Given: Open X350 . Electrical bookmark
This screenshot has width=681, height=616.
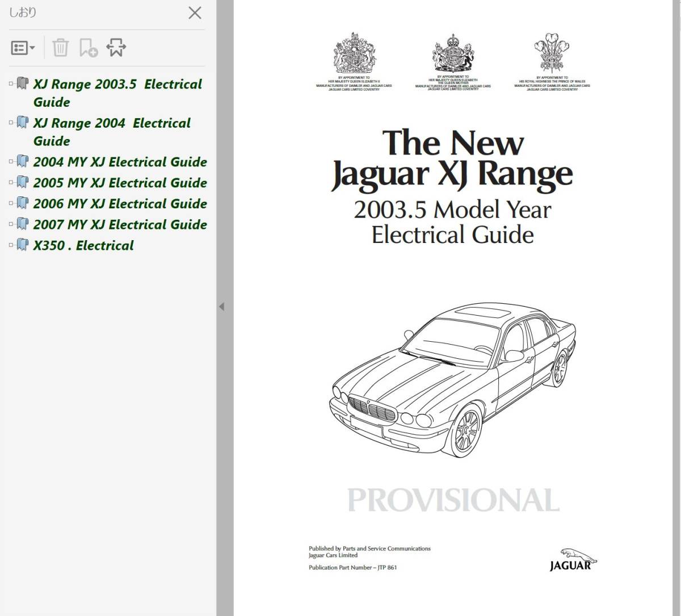Looking at the screenshot, I should point(83,246).
